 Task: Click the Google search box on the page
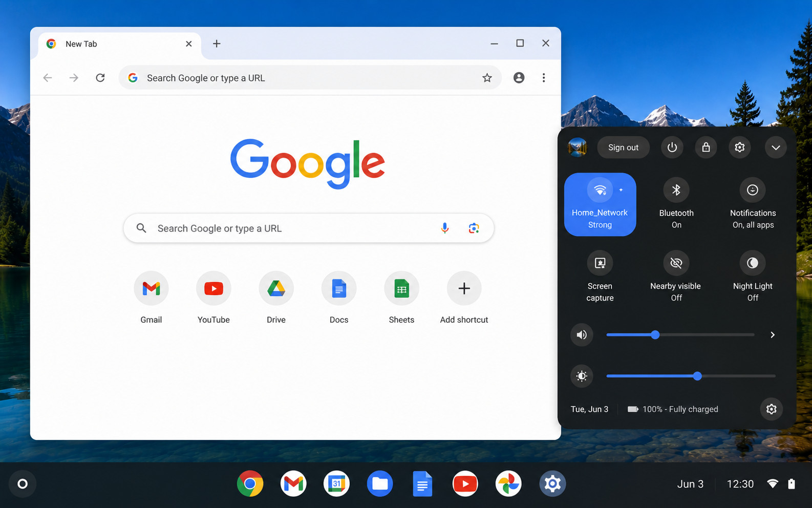point(308,228)
